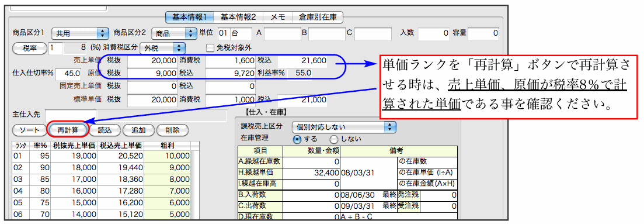Click the I.繰越在庫高 value cell
This screenshot has height=224, width=644.
(x=312, y=184)
